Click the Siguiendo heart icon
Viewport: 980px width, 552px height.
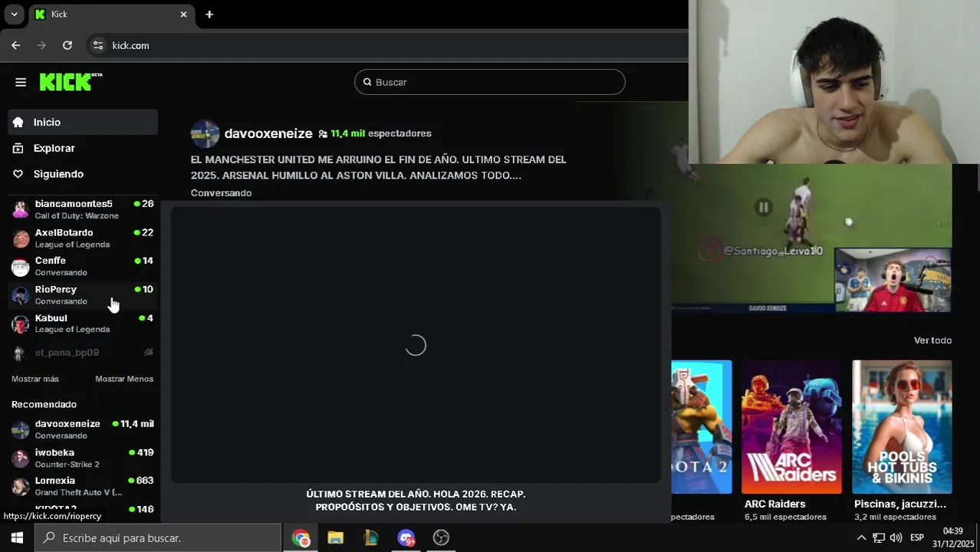point(18,174)
